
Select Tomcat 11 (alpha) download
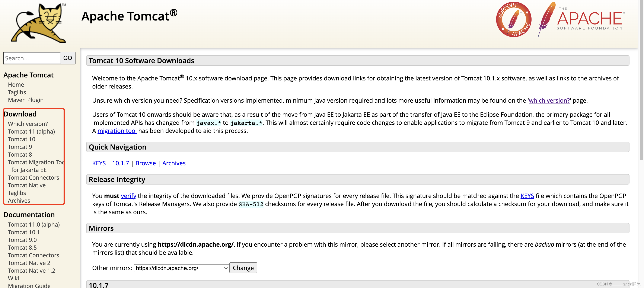[31, 131]
